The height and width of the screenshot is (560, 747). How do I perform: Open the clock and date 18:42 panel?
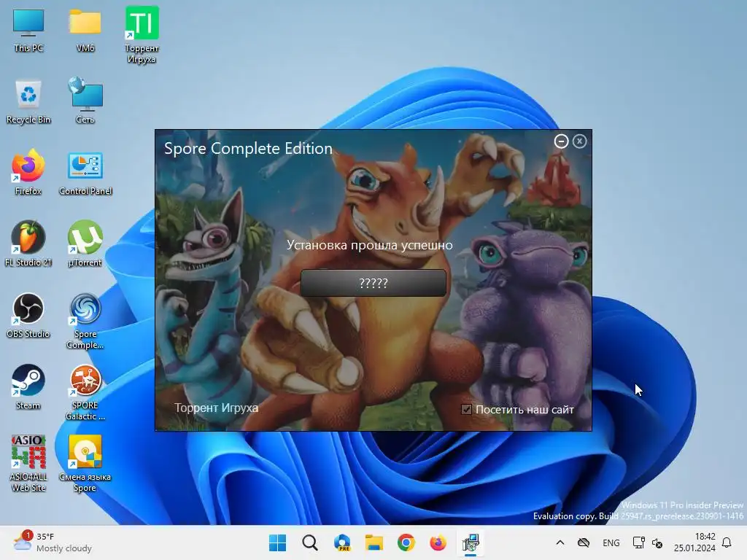click(x=694, y=542)
